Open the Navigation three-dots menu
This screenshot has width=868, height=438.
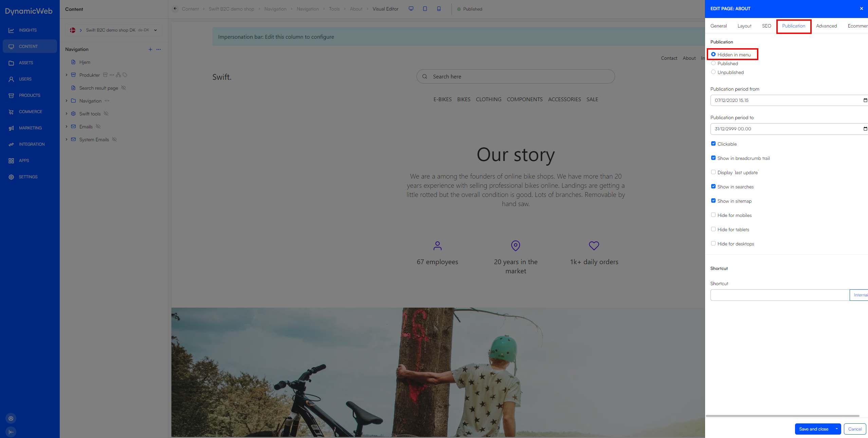159,50
